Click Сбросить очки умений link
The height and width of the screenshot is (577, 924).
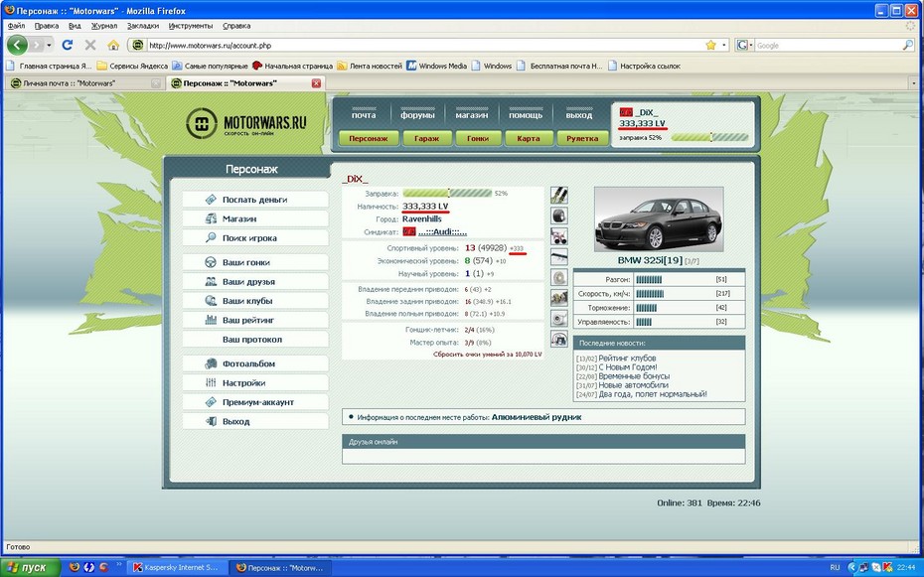[x=488, y=355]
